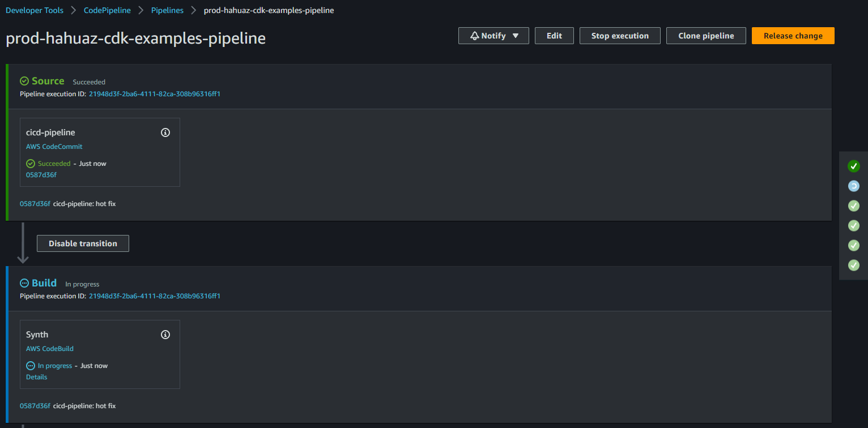Jump to fifth stage in stage navigator
The width and height of the screenshot is (868, 428).
[854, 245]
